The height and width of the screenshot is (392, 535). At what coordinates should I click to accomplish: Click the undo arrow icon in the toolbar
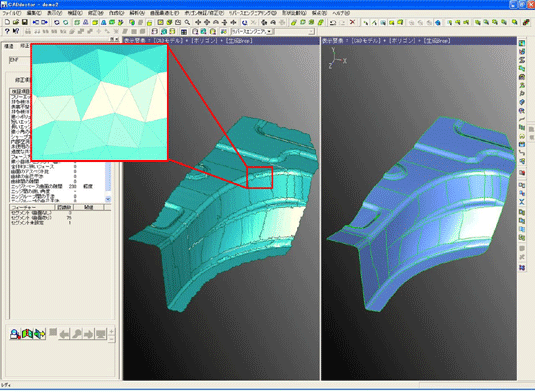tap(333, 23)
